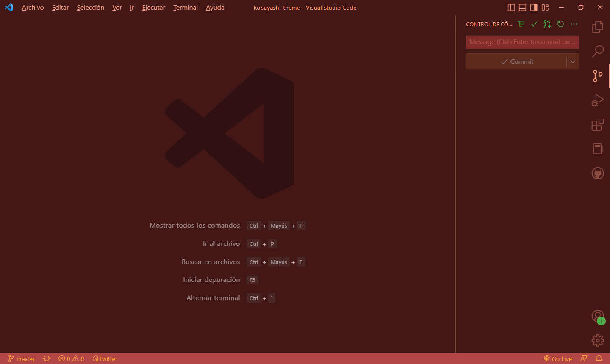Click the create pull request icon
The image size is (610, 364).
click(547, 24)
